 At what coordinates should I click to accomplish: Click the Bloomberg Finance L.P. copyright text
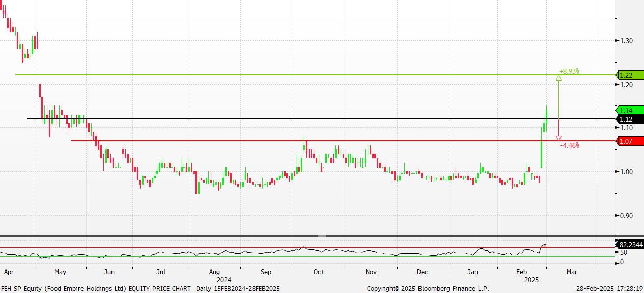click(x=428, y=289)
